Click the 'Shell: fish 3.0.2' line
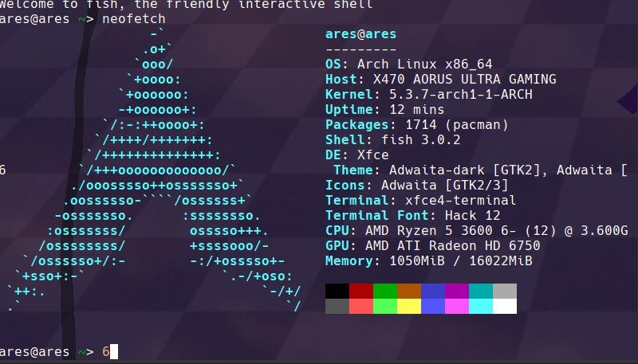This screenshot has height=364, width=638. 393,140
